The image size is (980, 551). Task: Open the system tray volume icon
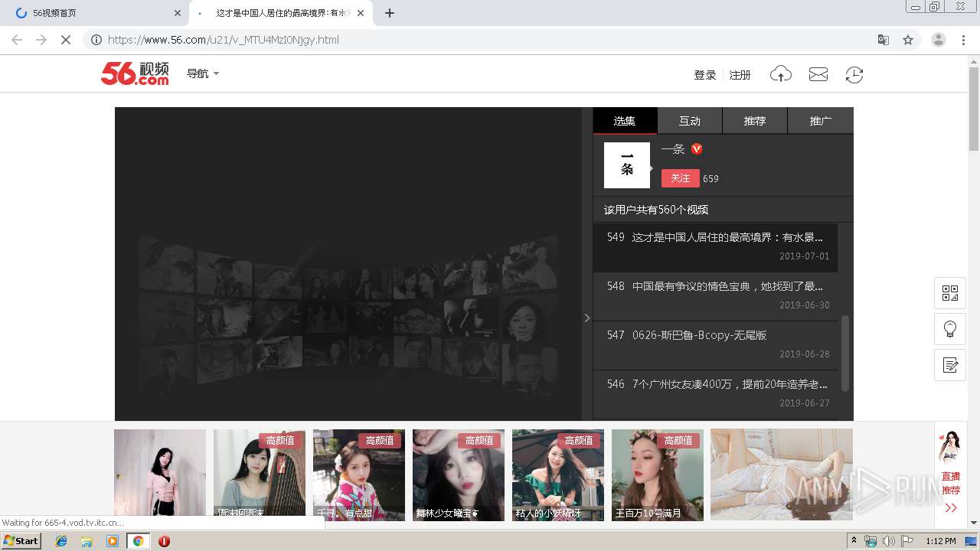[888, 541]
